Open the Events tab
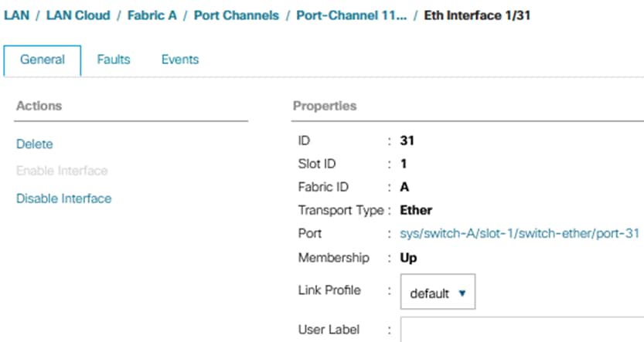This screenshot has height=342, width=644. [179, 59]
